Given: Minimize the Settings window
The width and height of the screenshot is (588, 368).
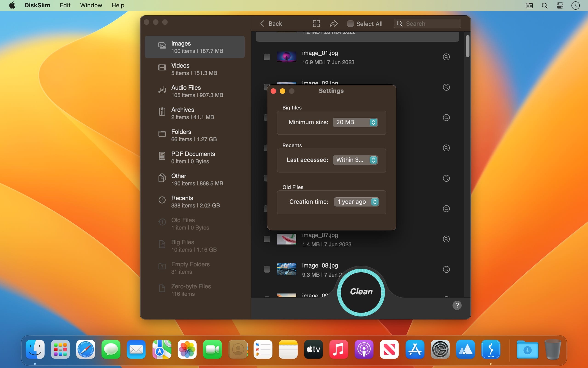Looking at the screenshot, I should (x=282, y=91).
